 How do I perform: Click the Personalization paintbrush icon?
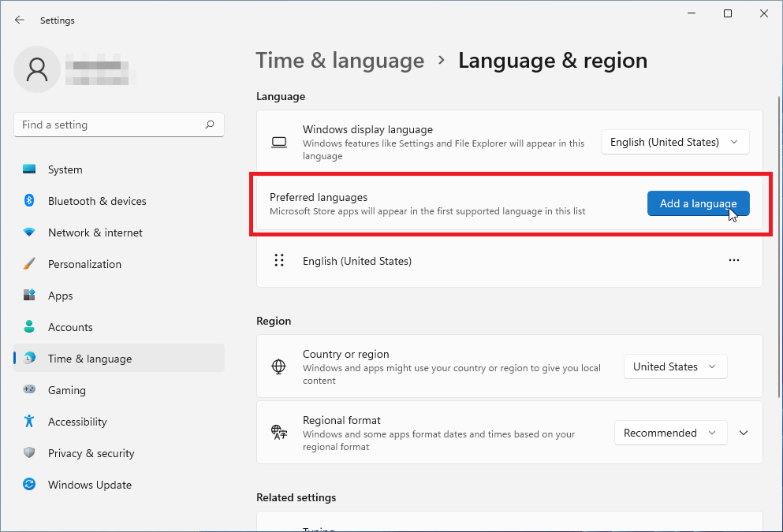click(29, 263)
